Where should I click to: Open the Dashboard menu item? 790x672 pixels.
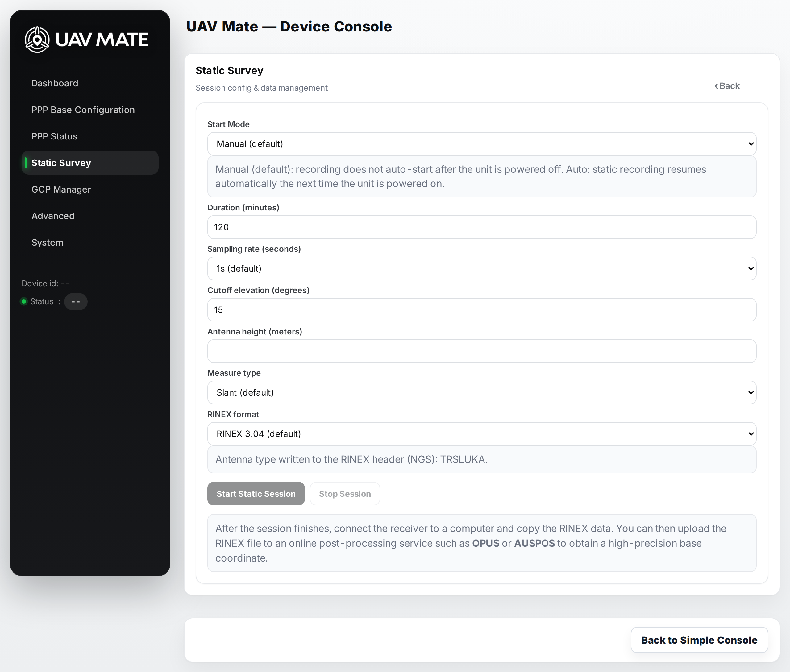[90, 83]
